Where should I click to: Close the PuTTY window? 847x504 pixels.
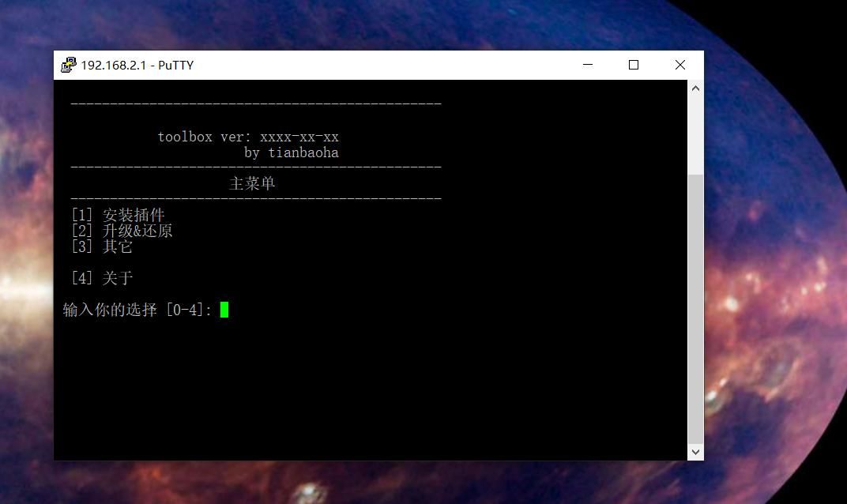point(680,65)
